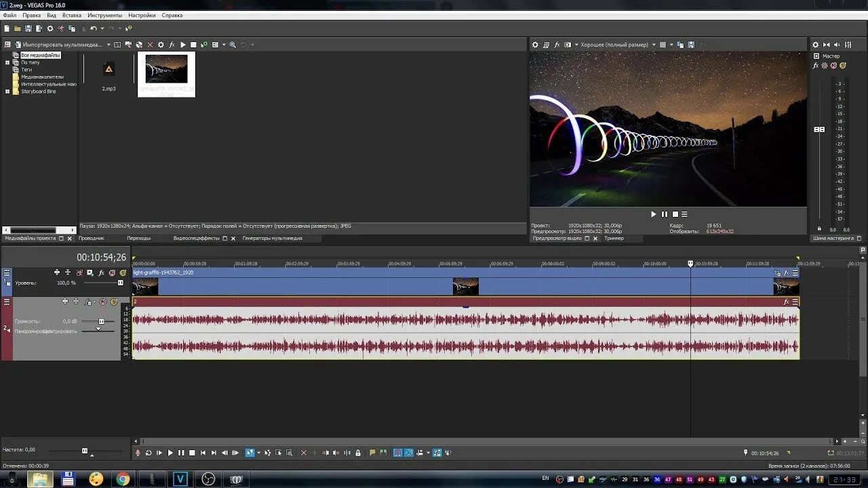Viewport: 868px width, 488px height.
Task: Select the light-graffiti image thumbnail
Action: (x=166, y=75)
